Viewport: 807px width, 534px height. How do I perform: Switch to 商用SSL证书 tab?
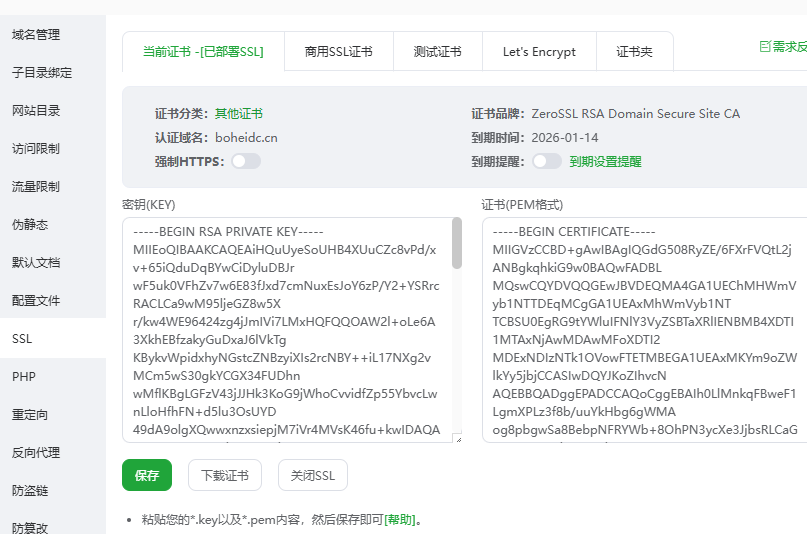click(339, 51)
